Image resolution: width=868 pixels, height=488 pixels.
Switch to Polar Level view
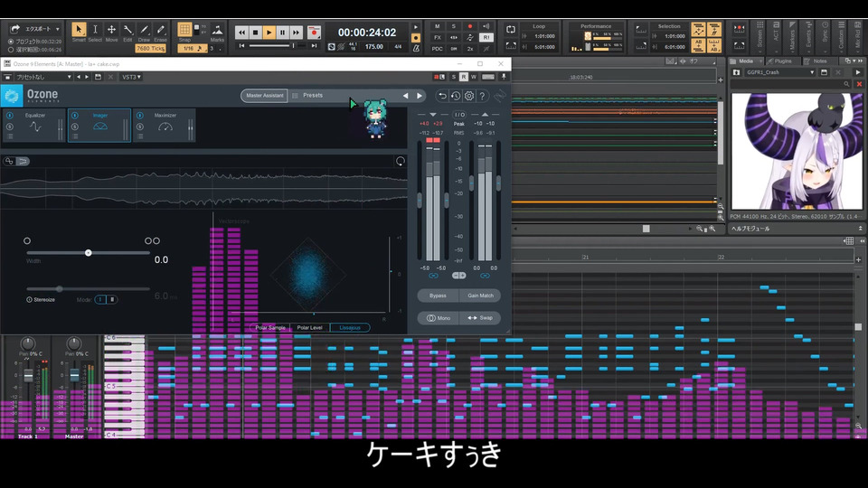point(309,327)
